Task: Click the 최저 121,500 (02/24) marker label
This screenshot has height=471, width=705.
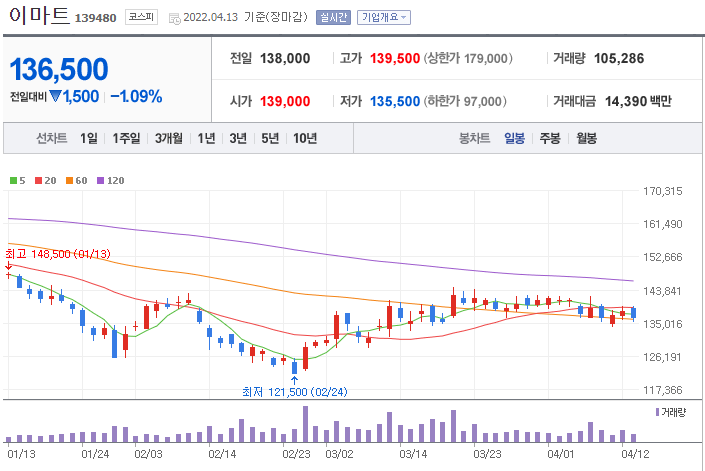Action: (x=294, y=392)
